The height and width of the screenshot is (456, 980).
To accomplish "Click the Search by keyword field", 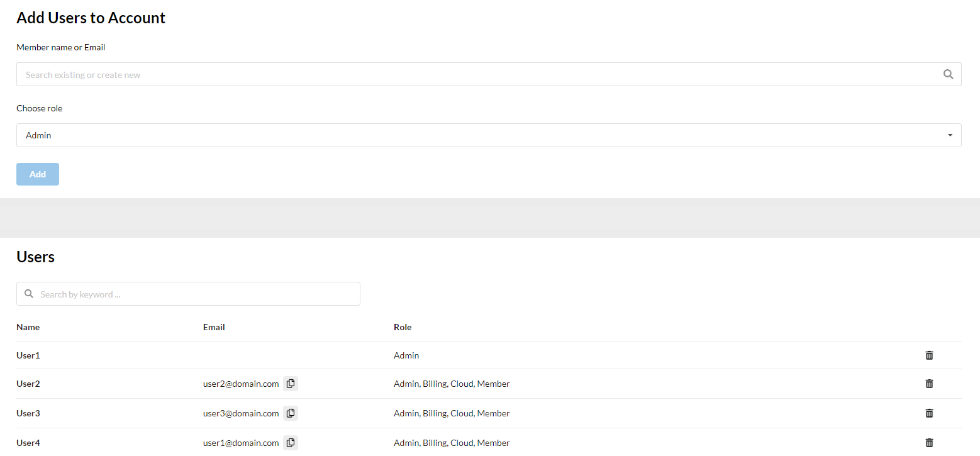I will [195, 294].
